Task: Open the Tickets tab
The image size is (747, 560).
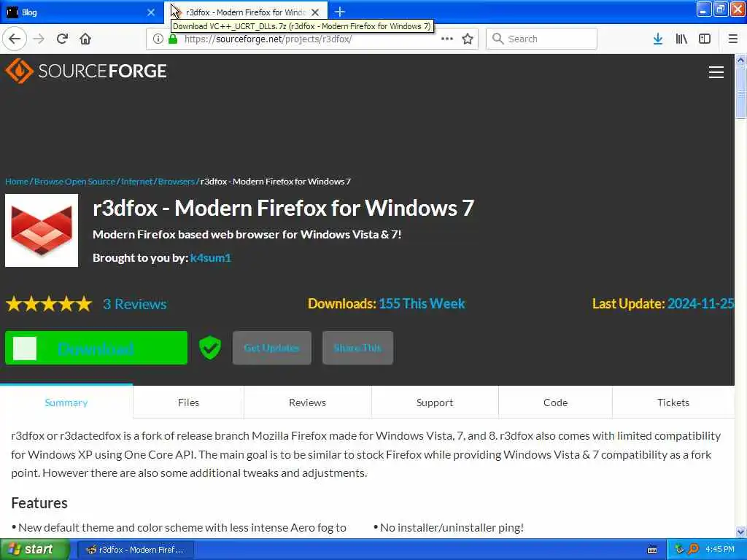Action: point(673,402)
